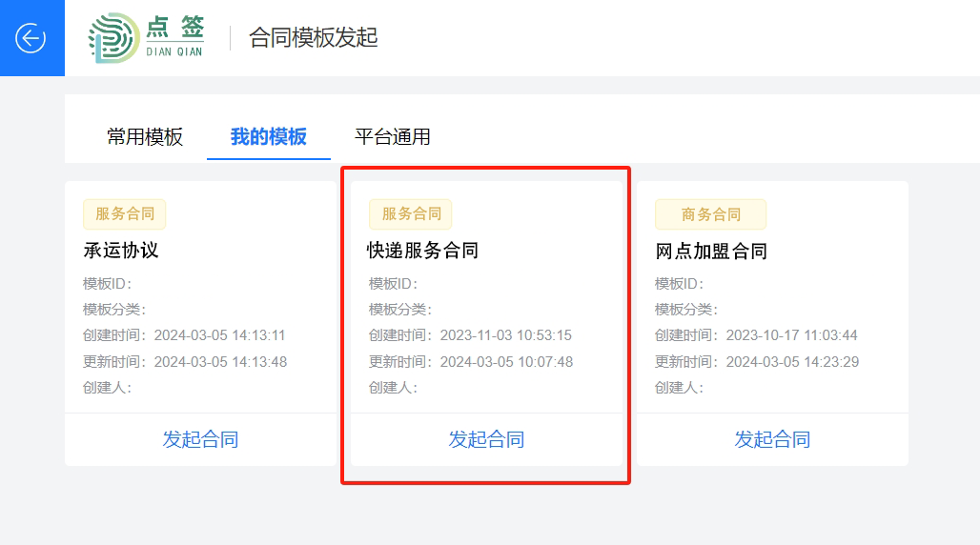Click 模板ID label on 承运协议 card
This screenshot has height=545, width=980.
point(108,284)
